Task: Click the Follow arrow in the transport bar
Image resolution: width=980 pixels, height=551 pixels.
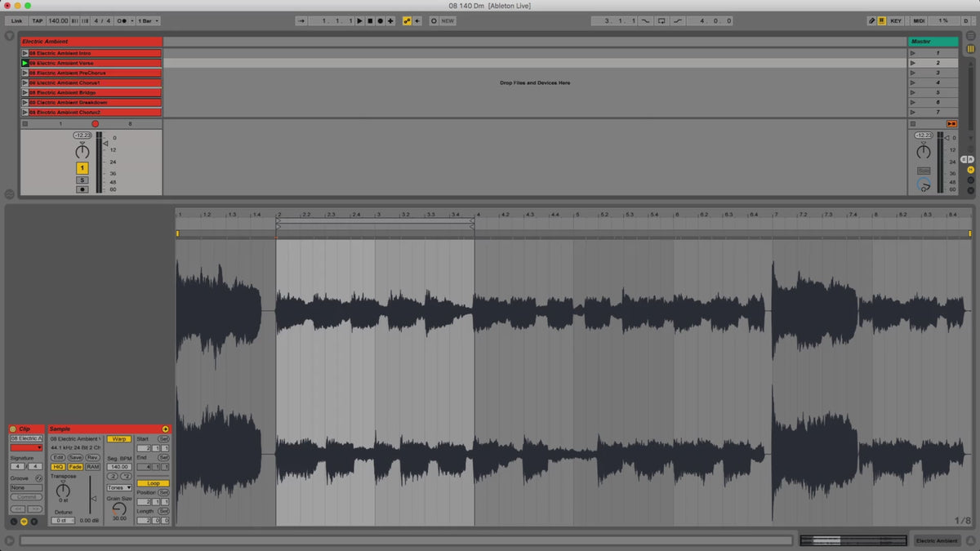Action: 417,20
